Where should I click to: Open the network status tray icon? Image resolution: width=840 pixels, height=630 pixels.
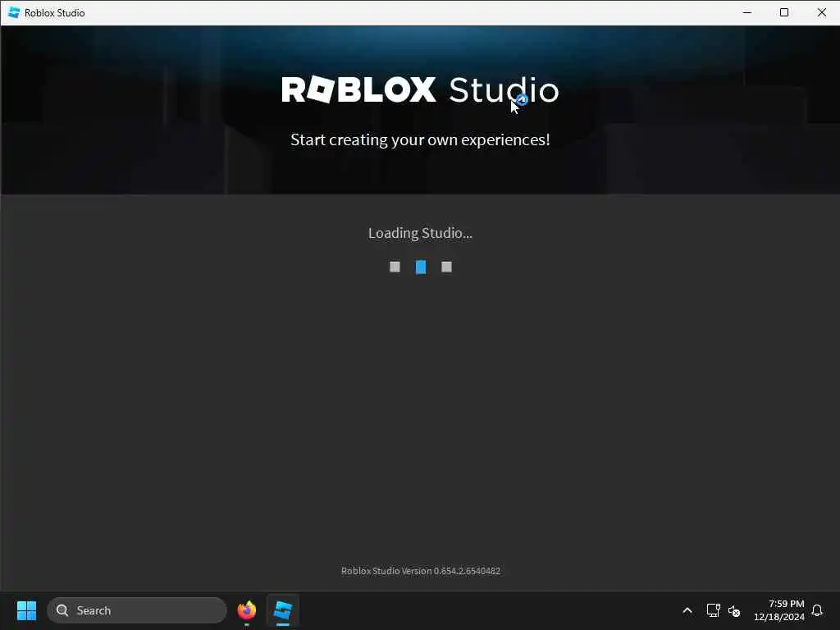click(x=713, y=610)
